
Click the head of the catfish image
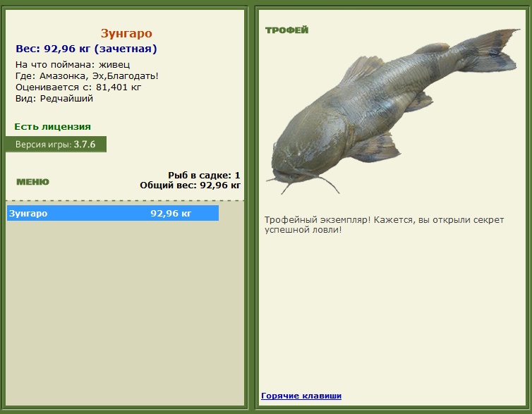306,150
